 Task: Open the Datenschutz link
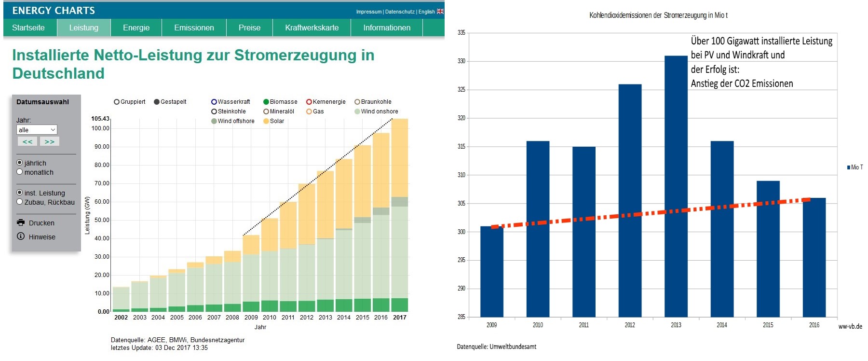click(x=400, y=12)
